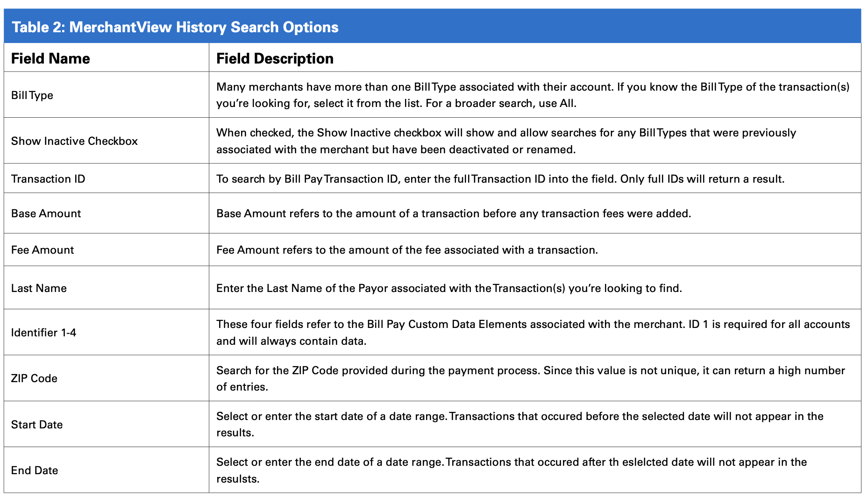Click the ZIP Code field name cell

click(34, 378)
